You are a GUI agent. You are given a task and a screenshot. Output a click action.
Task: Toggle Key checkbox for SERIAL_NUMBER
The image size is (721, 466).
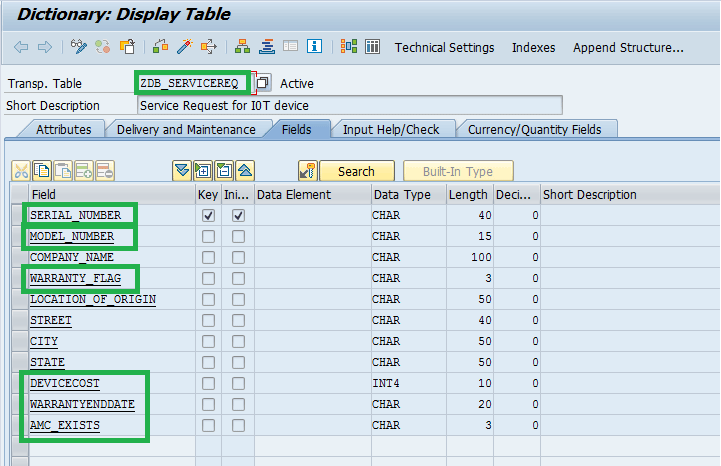click(208, 215)
